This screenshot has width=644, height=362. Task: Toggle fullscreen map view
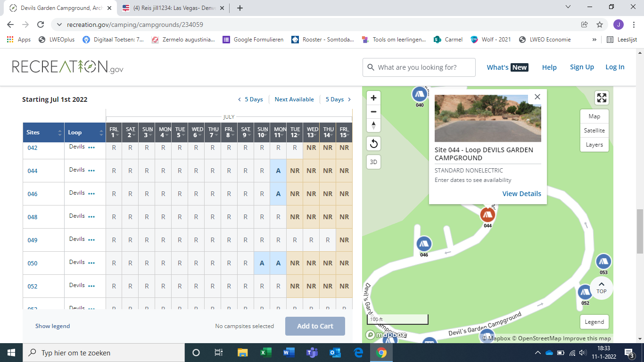coord(602,98)
